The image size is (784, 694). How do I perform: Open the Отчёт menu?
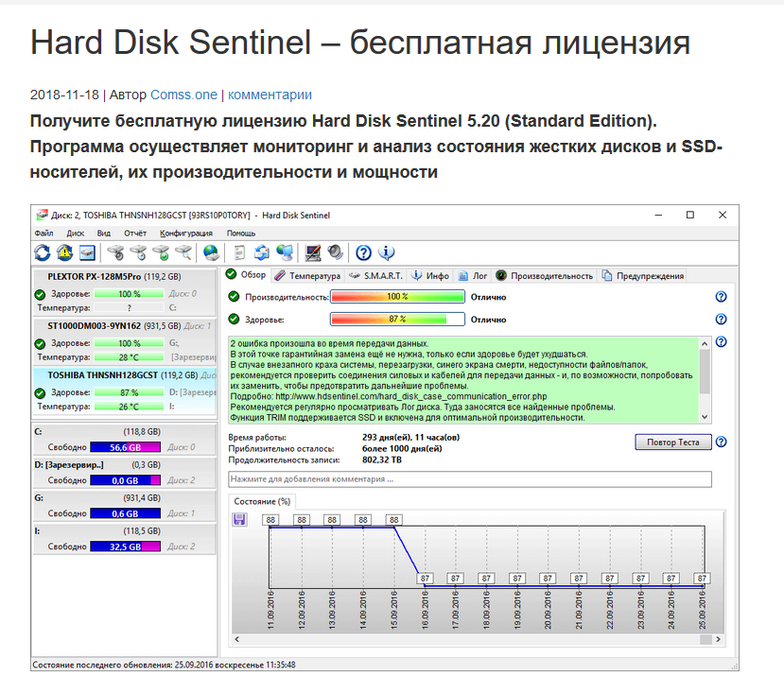click(135, 233)
